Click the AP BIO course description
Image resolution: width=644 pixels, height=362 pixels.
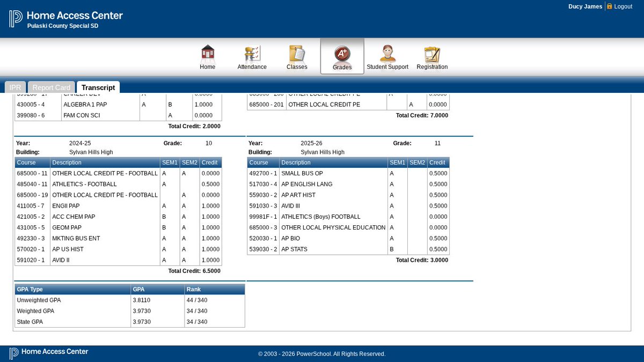point(291,239)
